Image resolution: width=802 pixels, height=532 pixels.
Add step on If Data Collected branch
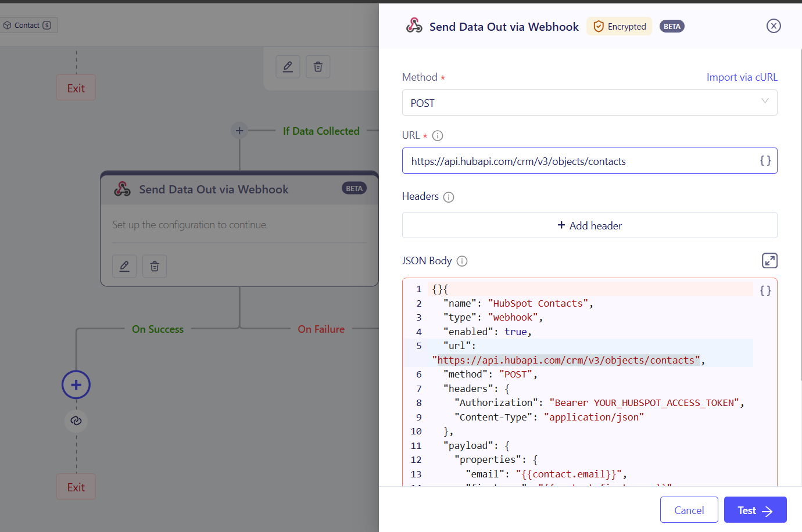[x=239, y=131]
